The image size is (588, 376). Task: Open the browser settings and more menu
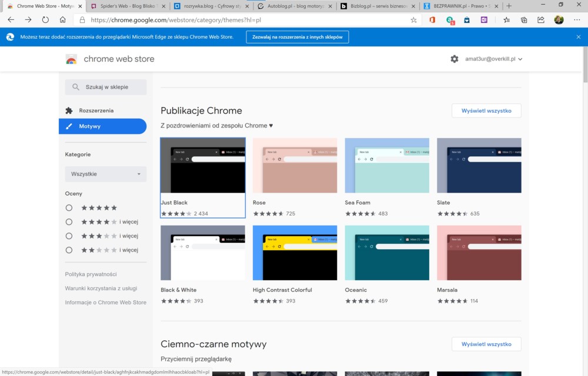tap(577, 20)
